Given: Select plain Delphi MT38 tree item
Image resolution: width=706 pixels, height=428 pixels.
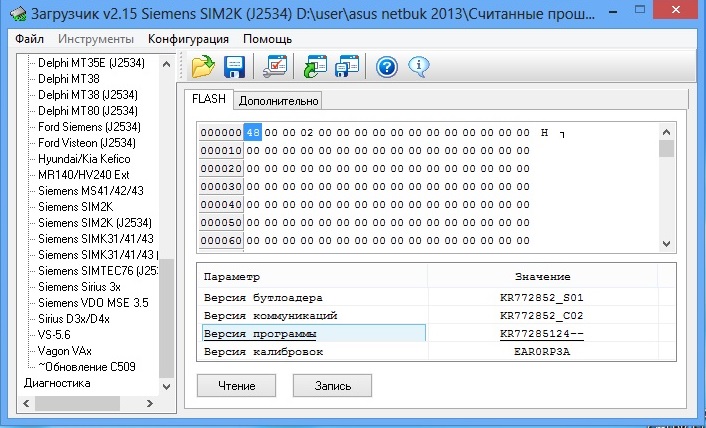Looking at the screenshot, I should [69, 79].
